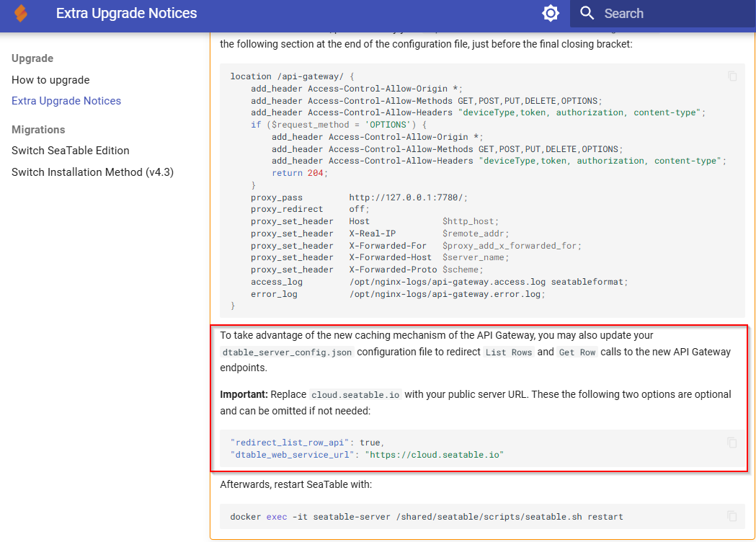The height and width of the screenshot is (542, 756).
Task: Click the address http://127.0.0.1:7780/;
Action: (x=409, y=197)
